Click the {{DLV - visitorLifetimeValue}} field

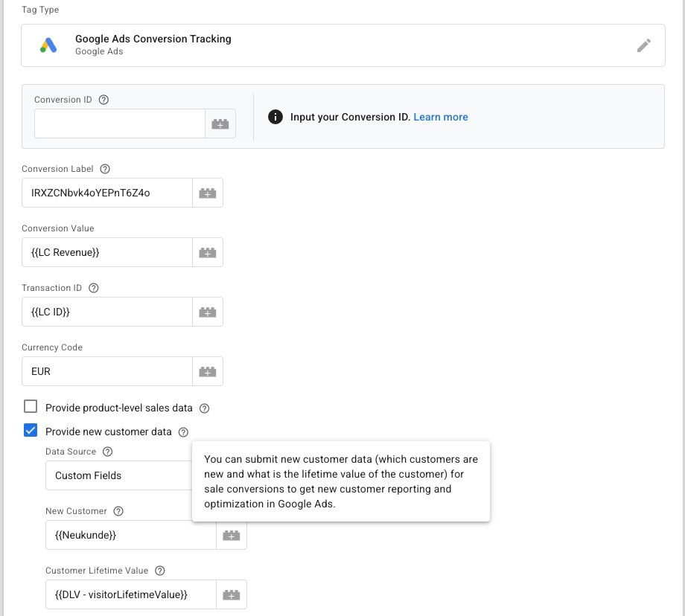(x=131, y=594)
